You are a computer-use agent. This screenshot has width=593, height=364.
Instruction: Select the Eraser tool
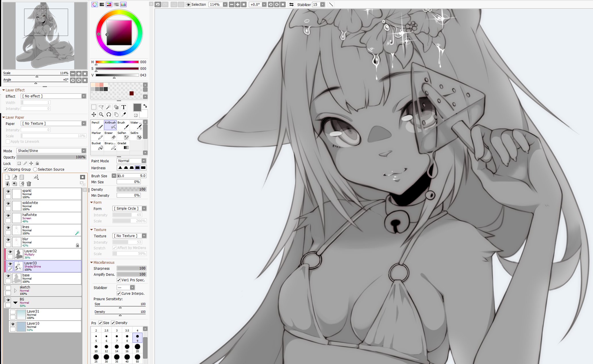[x=110, y=135]
